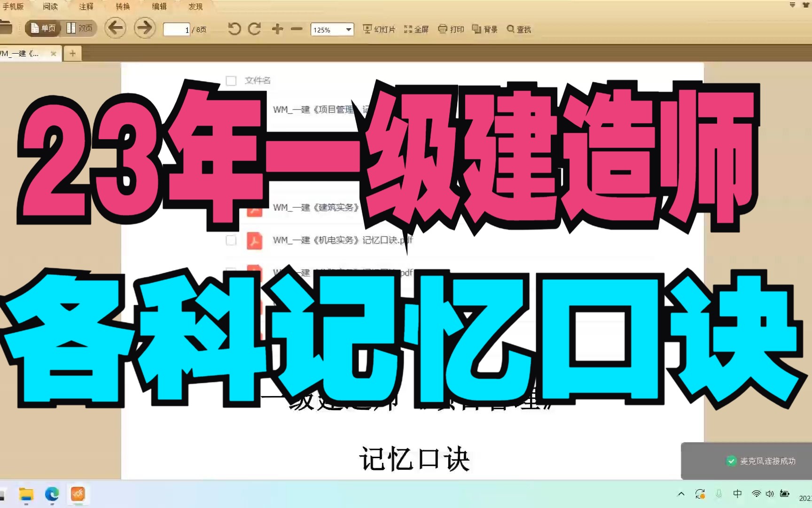This screenshot has width=812, height=508.
Task: Click the battery tray icon
Action: pos(784,494)
